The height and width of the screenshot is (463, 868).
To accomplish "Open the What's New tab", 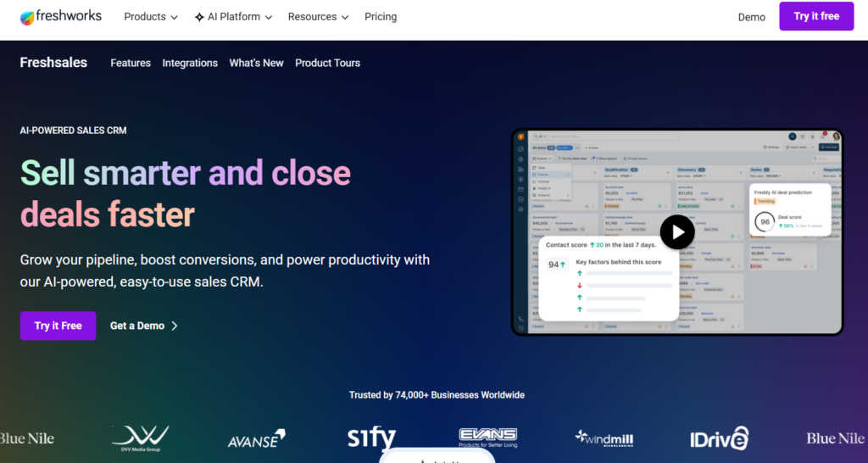I will click(256, 63).
